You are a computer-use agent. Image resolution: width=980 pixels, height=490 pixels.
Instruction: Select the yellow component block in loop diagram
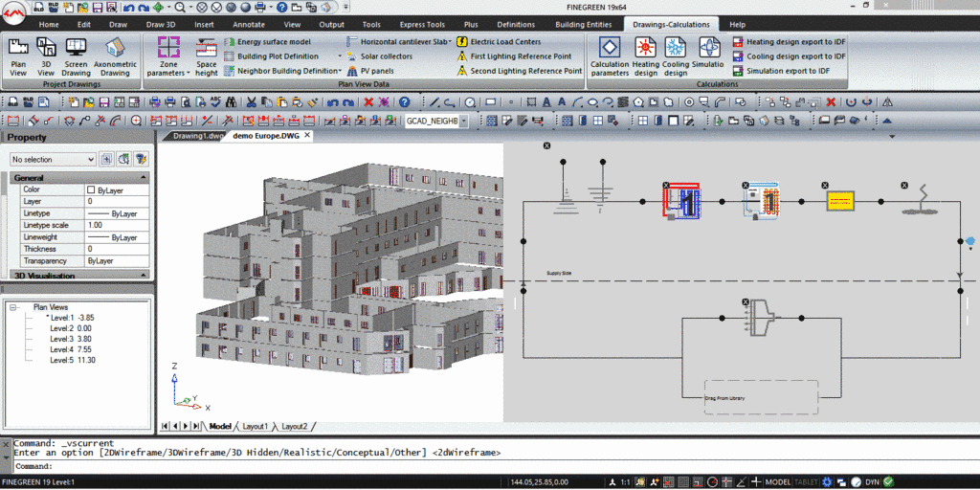pyautogui.click(x=840, y=201)
